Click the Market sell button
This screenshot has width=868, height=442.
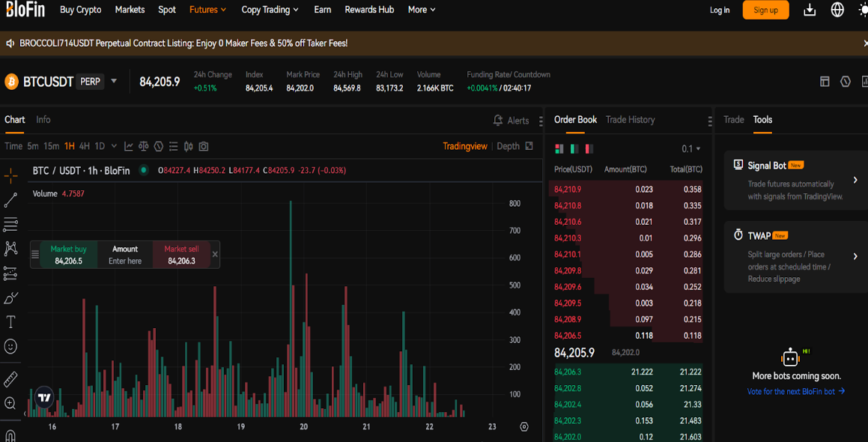181,255
